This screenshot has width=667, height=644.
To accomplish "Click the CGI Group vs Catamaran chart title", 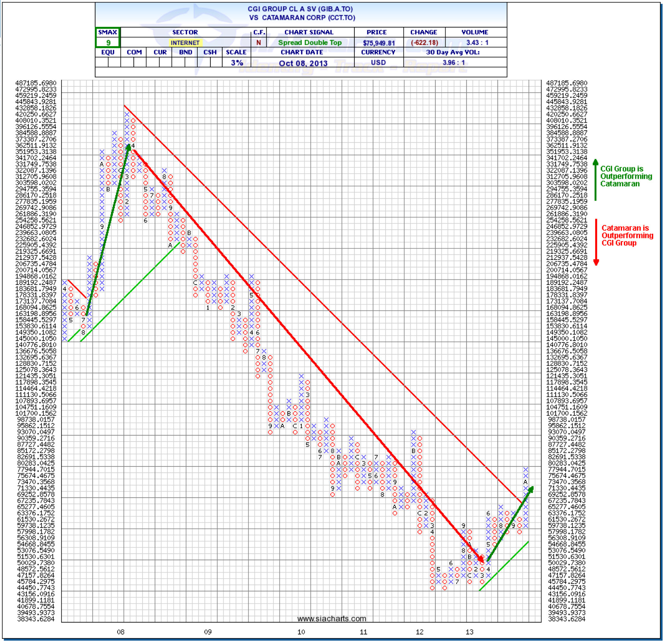I will coord(302,13).
